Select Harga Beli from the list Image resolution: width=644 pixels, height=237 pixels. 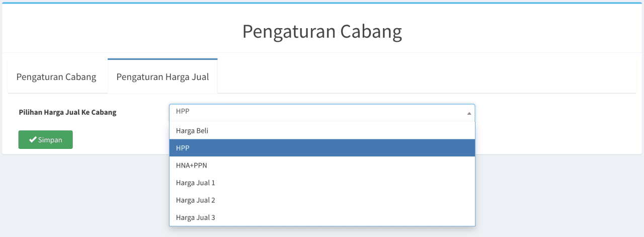click(x=322, y=130)
